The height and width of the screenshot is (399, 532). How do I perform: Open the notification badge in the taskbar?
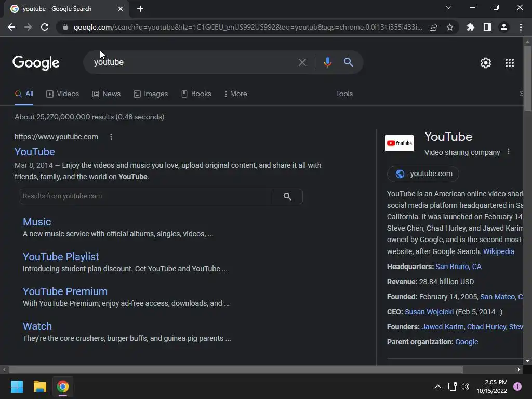[517, 387]
